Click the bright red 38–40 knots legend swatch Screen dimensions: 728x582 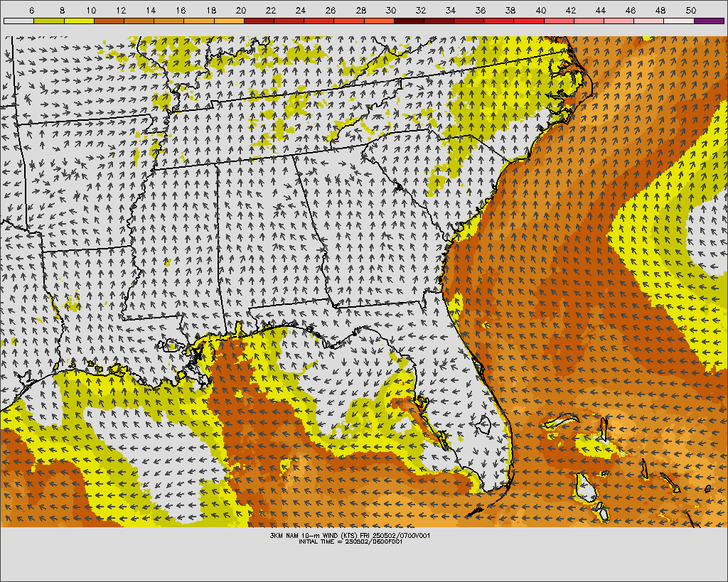click(529, 21)
